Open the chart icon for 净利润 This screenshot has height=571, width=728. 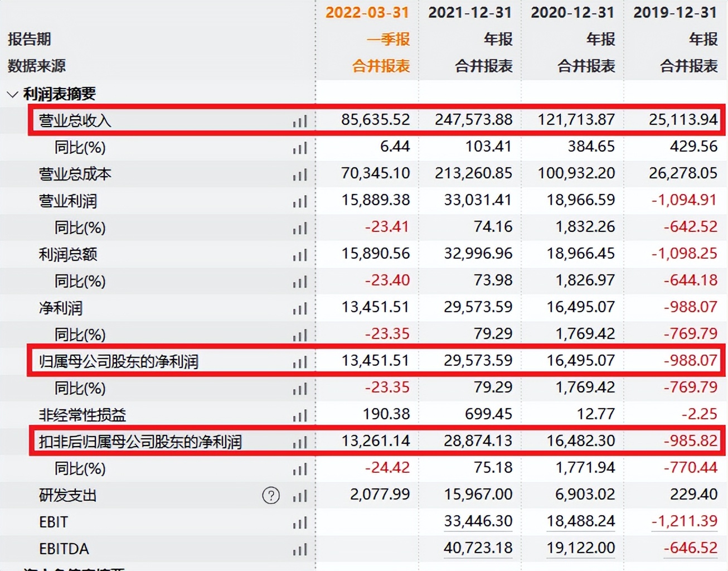tap(300, 308)
